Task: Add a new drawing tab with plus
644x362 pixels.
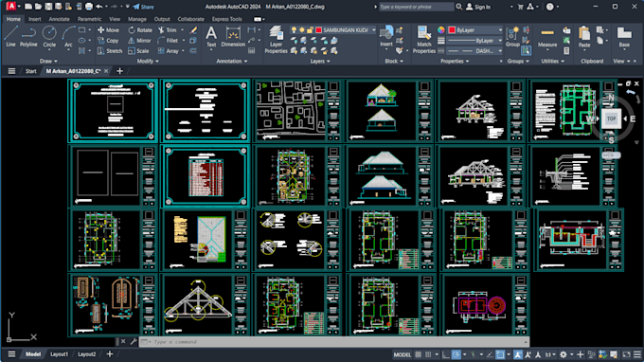Action: [119, 71]
